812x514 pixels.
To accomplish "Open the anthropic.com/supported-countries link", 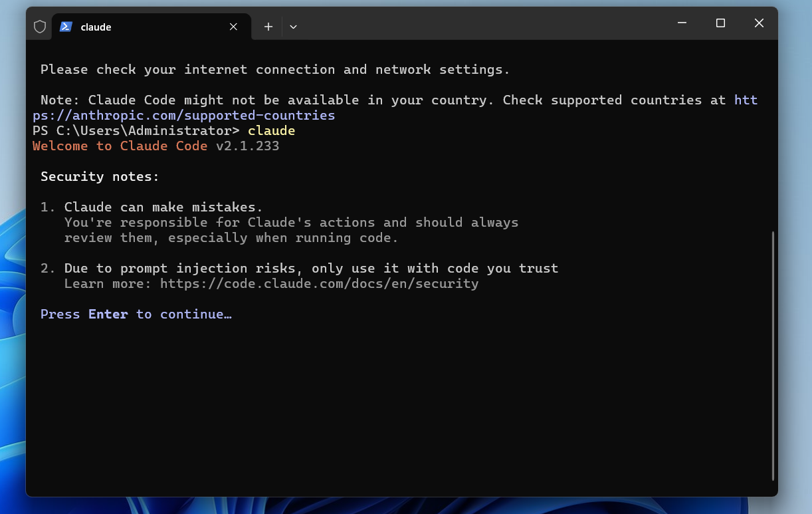I will click(184, 115).
